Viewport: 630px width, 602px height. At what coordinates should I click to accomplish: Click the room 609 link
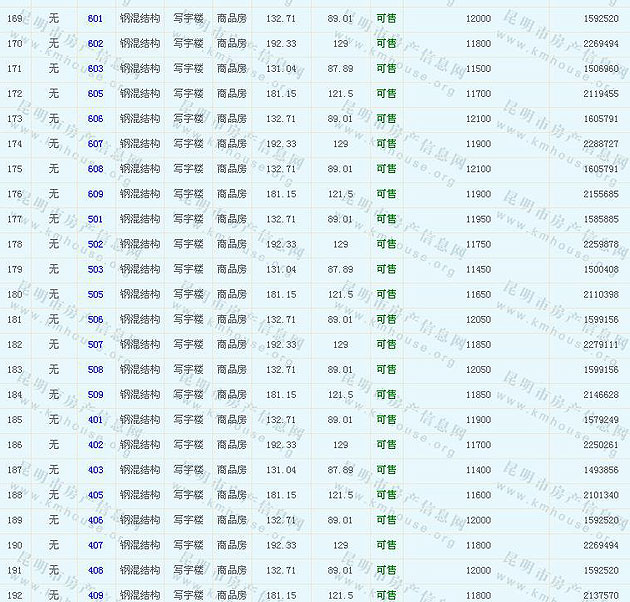pos(95,194)
